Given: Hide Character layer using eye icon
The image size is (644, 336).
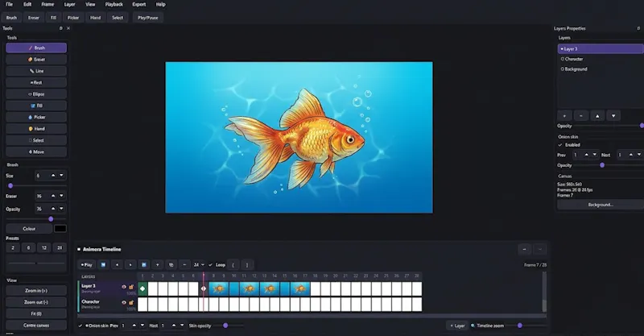Looking at the screenshot, I should [124, 302].
